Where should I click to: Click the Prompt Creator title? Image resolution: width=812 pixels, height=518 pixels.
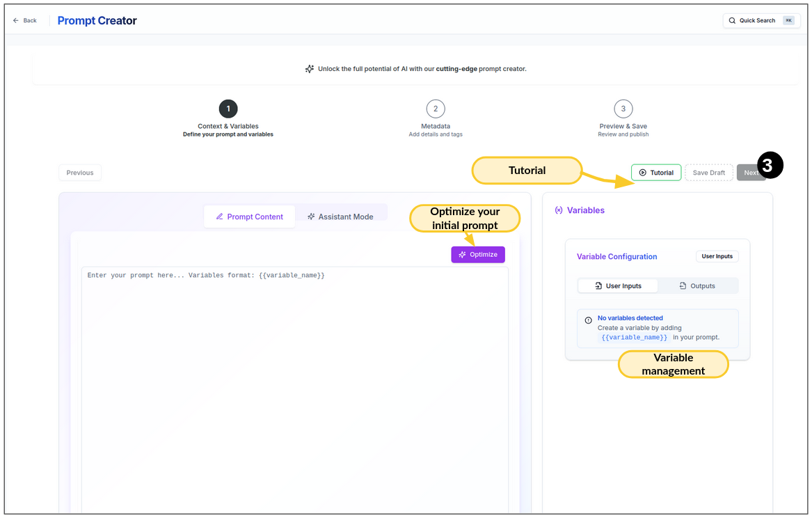[97, 21]
